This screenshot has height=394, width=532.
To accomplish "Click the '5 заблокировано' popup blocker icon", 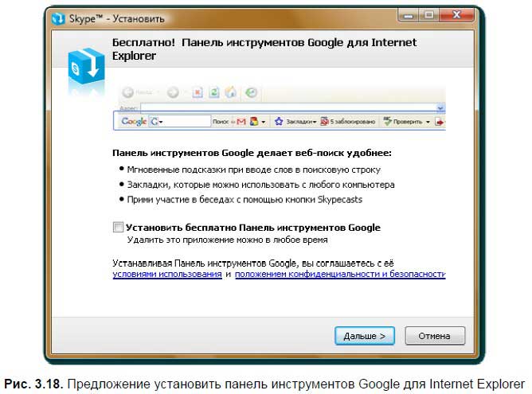I will pos(326,122).
